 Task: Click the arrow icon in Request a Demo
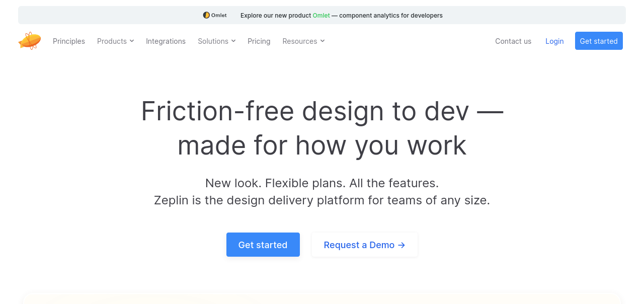click(x=401, y=245)
